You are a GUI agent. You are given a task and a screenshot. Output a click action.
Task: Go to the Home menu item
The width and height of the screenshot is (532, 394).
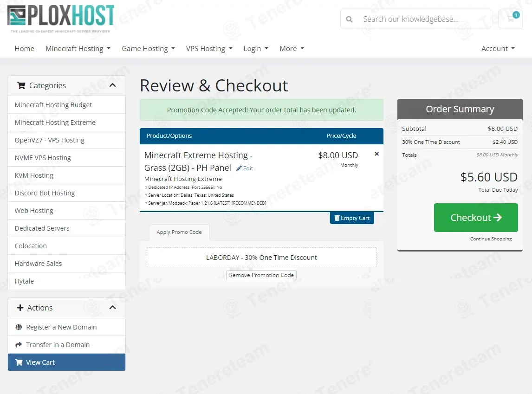tap(25, 49)
